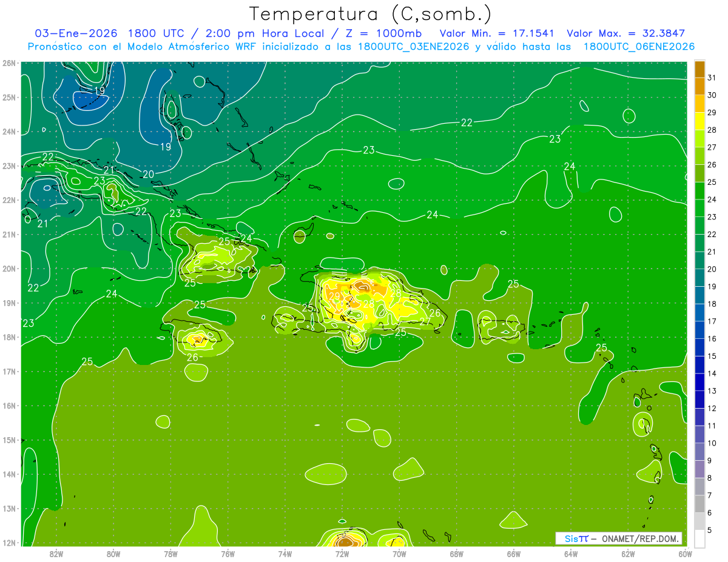Click the "66W" longitude axis label
Image resolution: width=728 pixels, height=562 pixels.
tap(514, 554)
